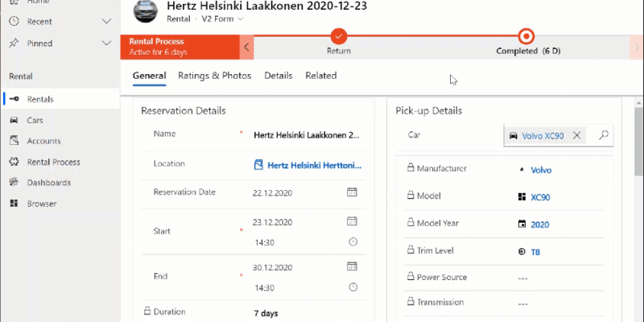
Task: Switch to the Ratings & Photos tab
Action: coord(214,76)
